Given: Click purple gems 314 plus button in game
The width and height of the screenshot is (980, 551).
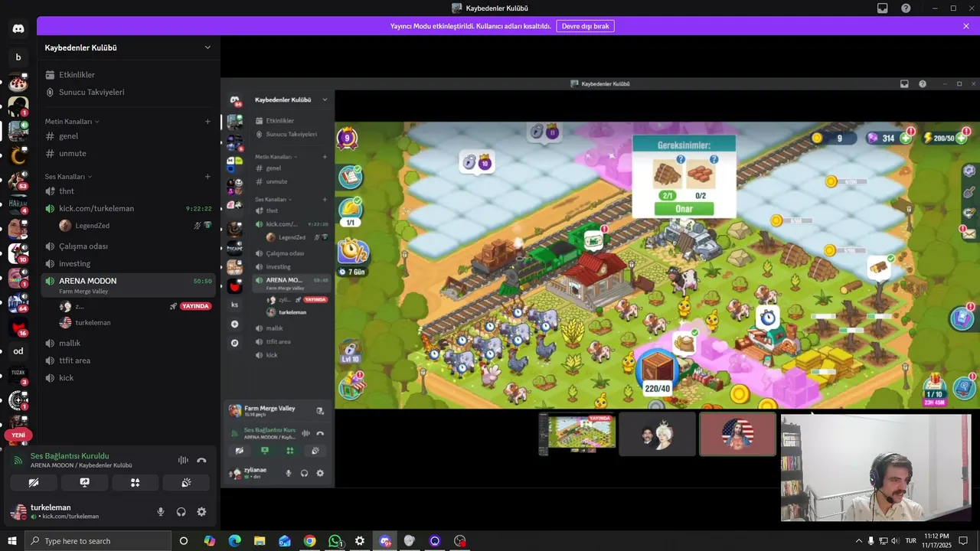Looking at the screenshot, I should coord(906,139).
